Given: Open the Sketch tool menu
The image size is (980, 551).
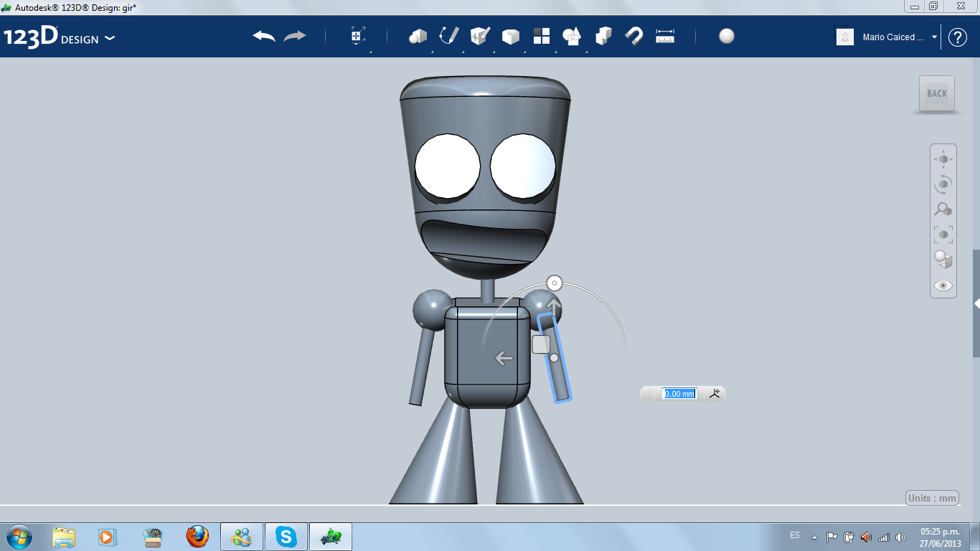Looking at the screenshot, I should click(x=449, y=36).
